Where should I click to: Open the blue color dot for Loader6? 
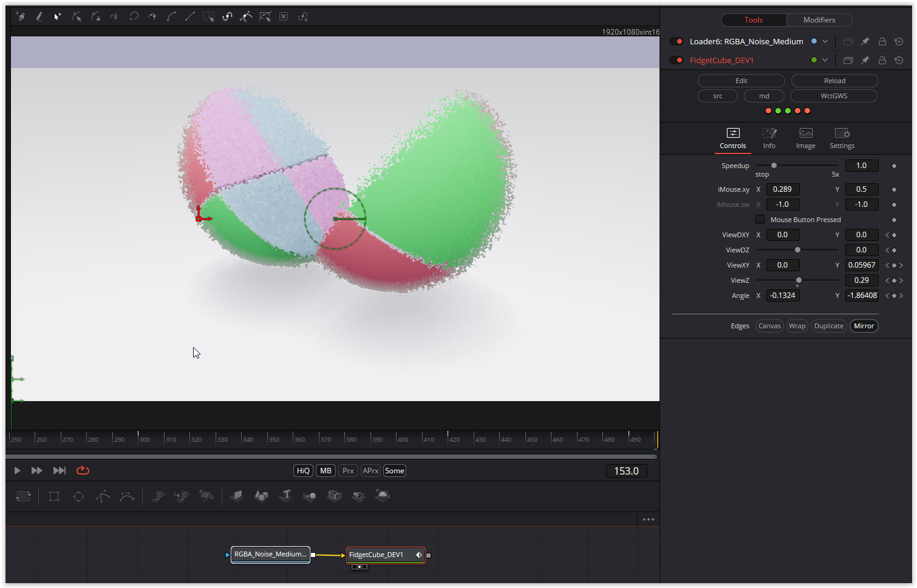pos(814,41)
